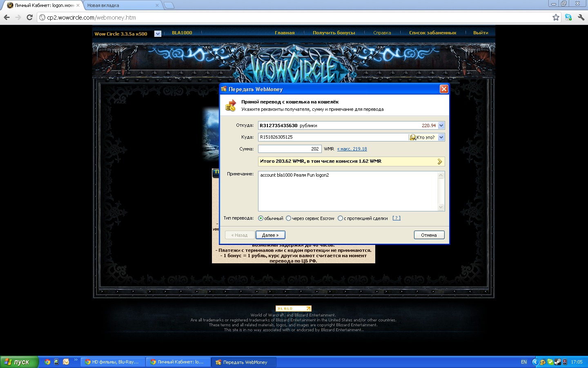This screenshot has width=588, height=368.
Task: Click the макс. 219.18 link
Action: (352, 149)
